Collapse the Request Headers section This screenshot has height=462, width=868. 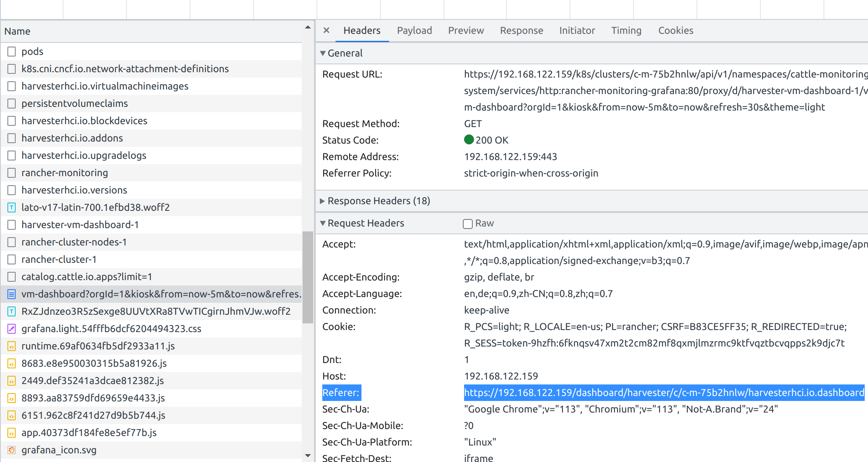[x=323, y=223]
